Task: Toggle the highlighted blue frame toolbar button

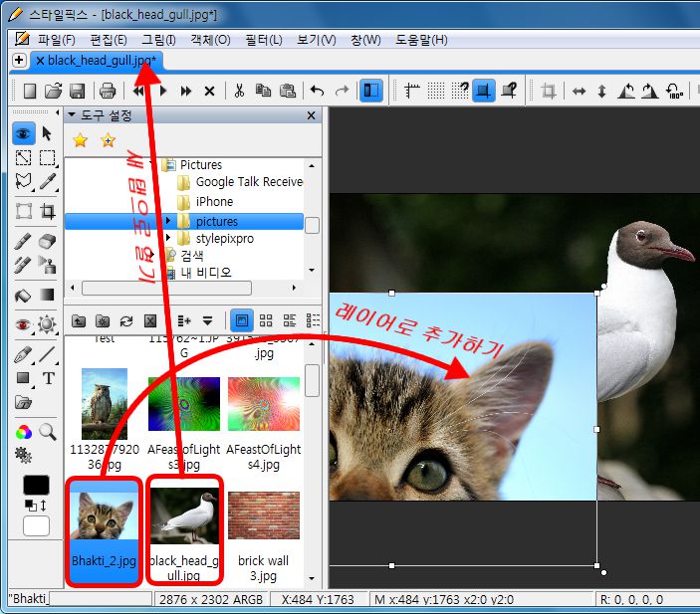Action: point(484,91)
